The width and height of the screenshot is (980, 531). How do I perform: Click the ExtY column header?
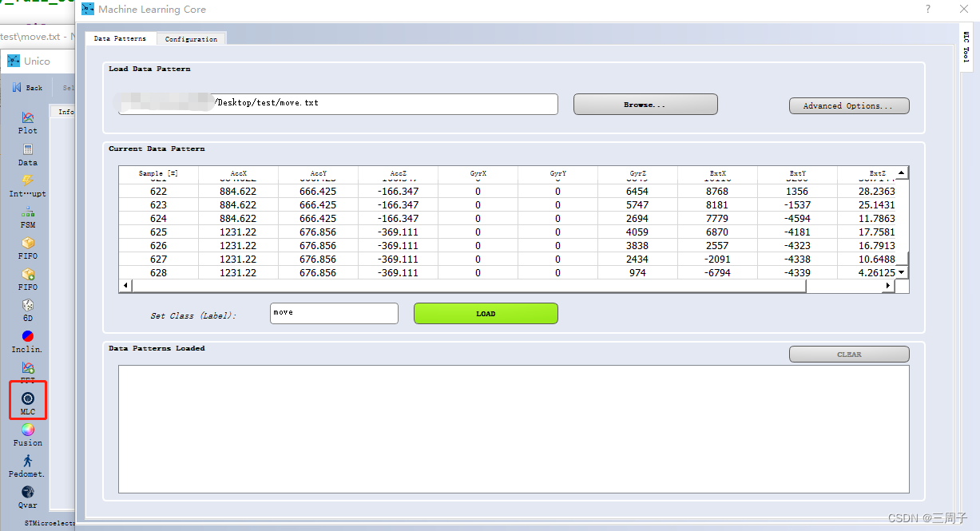coord(797,173)
